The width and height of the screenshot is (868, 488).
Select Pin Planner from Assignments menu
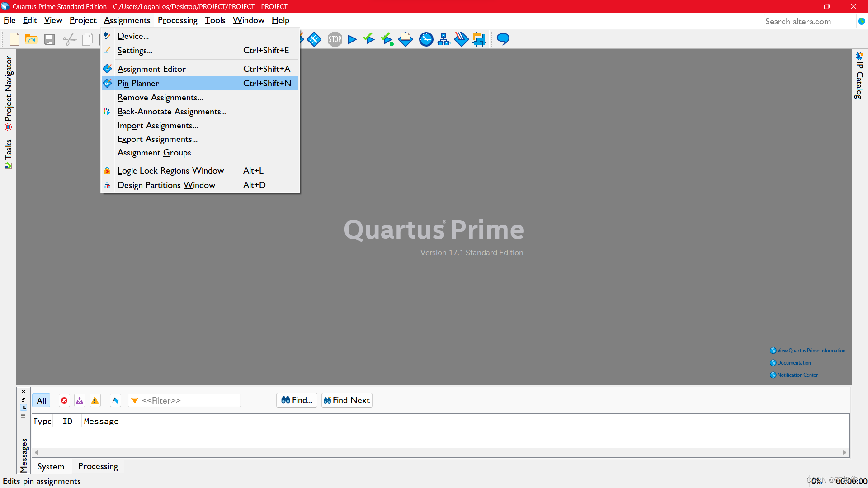coord(138,83)
